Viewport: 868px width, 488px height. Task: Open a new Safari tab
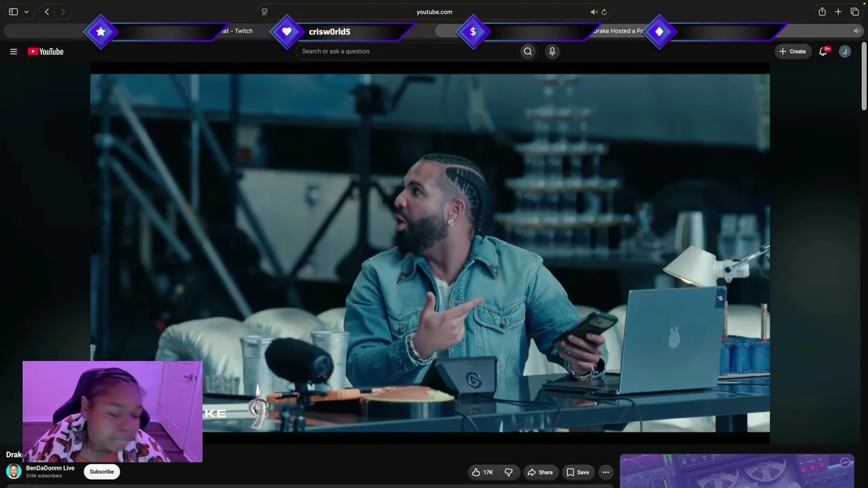click(x=838, y=12)
